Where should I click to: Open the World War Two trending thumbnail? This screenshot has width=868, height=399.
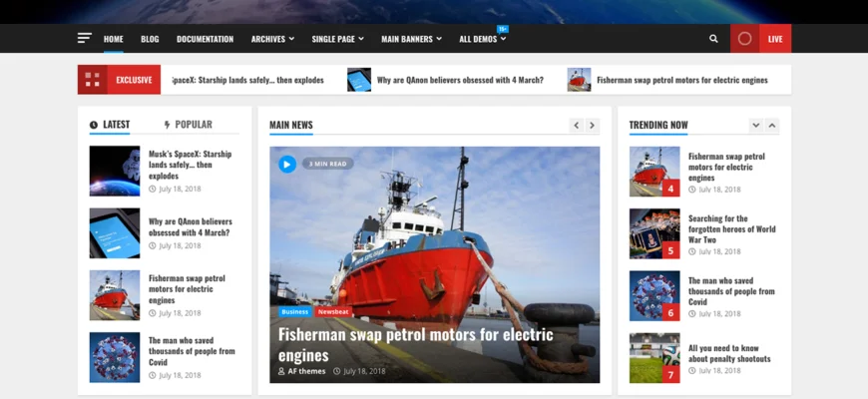pyautogui.click(x=654, y=233)
